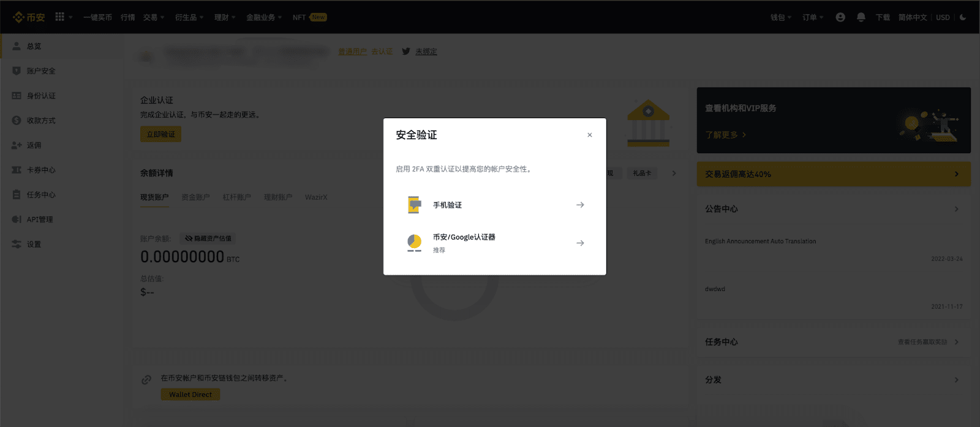This screenshot has height=427, width=980.
Task: Open English Announcement Auto Translation
Action: point(760,241)
